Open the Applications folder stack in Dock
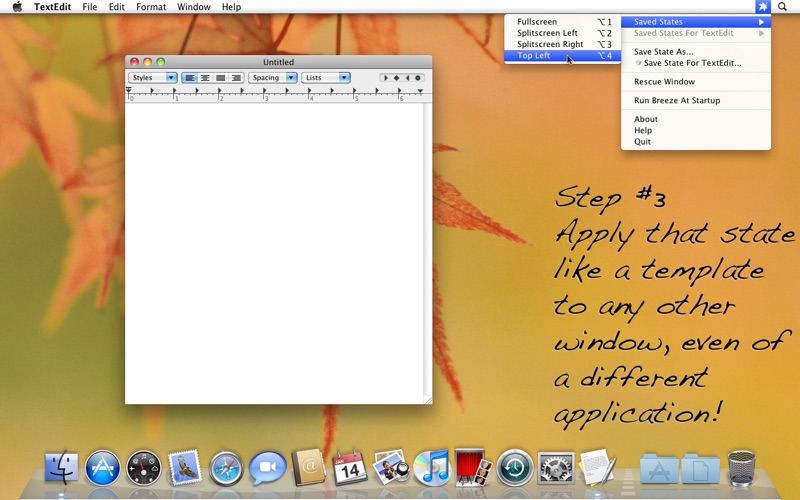Screen dimensions: 800x500 659,467
